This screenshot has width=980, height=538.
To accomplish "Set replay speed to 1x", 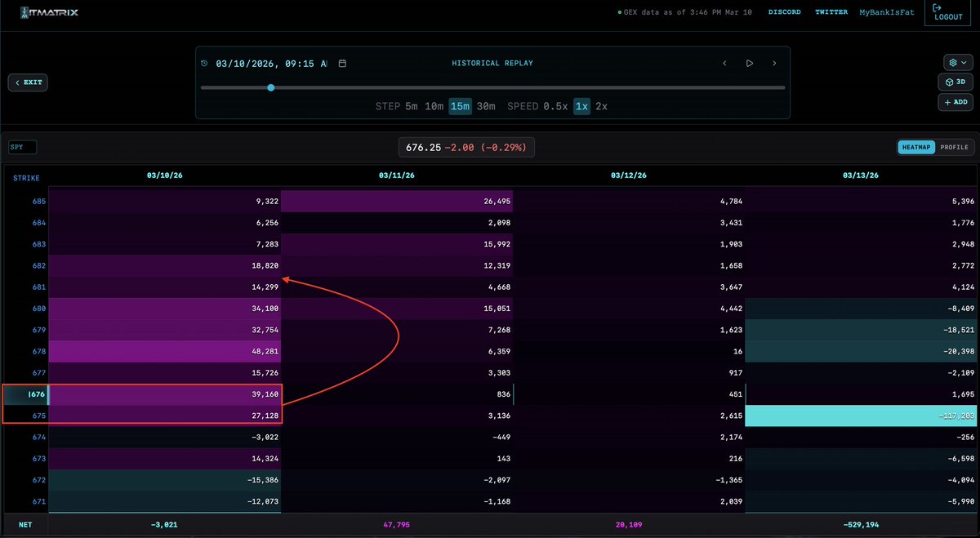I will click(x=581, y=106).
